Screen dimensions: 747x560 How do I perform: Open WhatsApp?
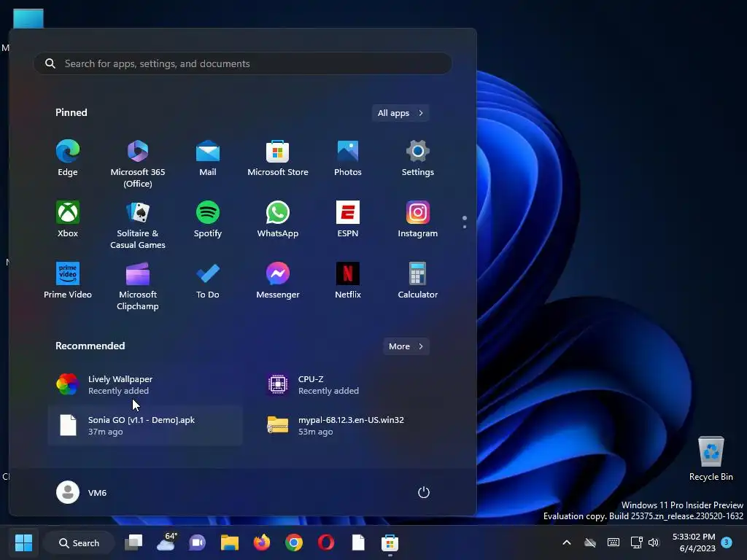(x=278, y=219)
